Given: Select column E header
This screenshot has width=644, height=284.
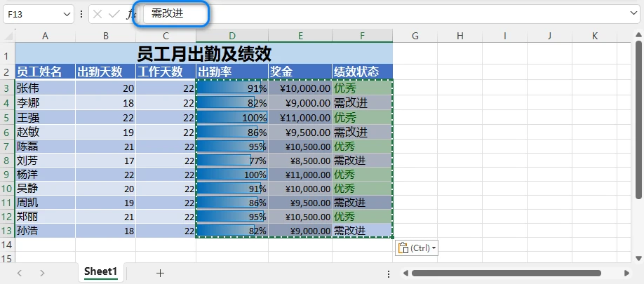Looking at the screenshot, I should click(300, 36).
